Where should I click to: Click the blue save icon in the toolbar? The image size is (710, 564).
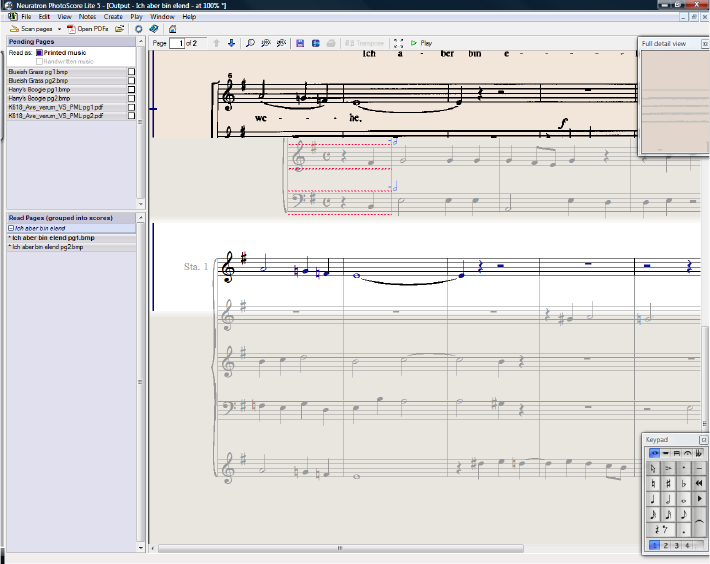(x=300, y=44)
